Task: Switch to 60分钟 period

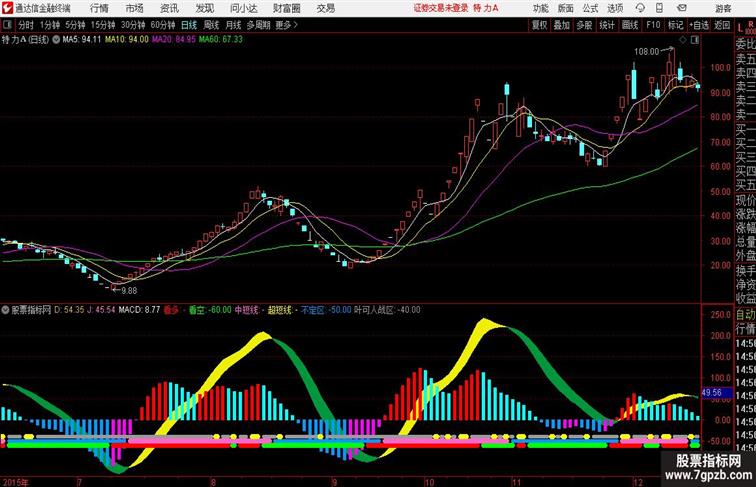Action: click(163, 25)
